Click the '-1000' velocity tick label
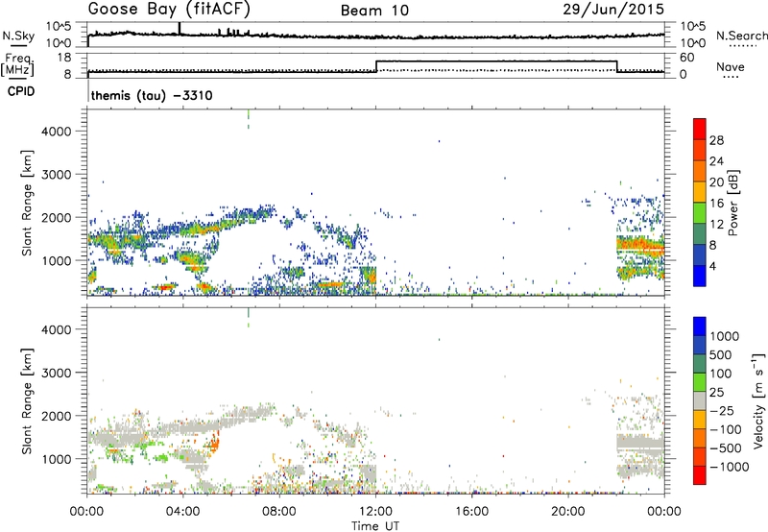The width and height of the screenshot is (768, 532). (730, 467)
